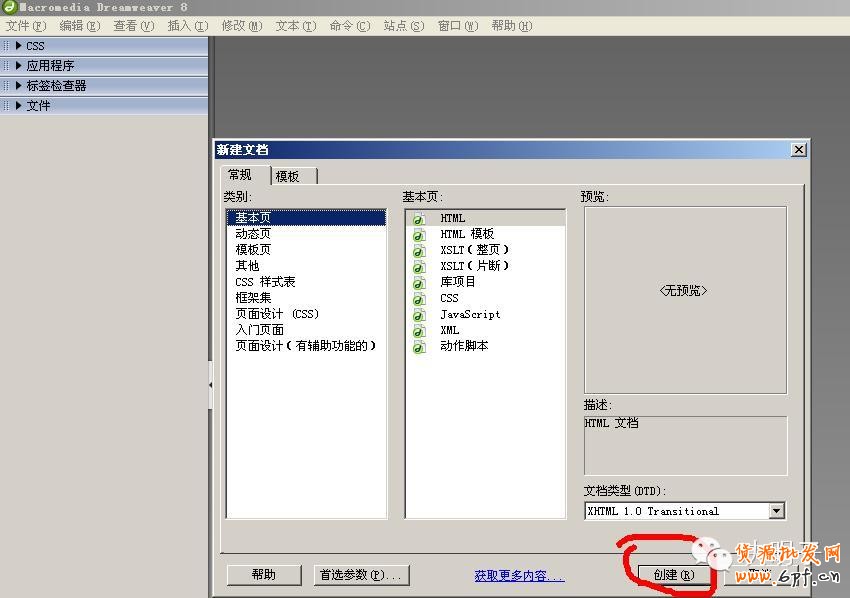Select HTML in the 基本页 list
850x598 pixels.
point(485,218)
